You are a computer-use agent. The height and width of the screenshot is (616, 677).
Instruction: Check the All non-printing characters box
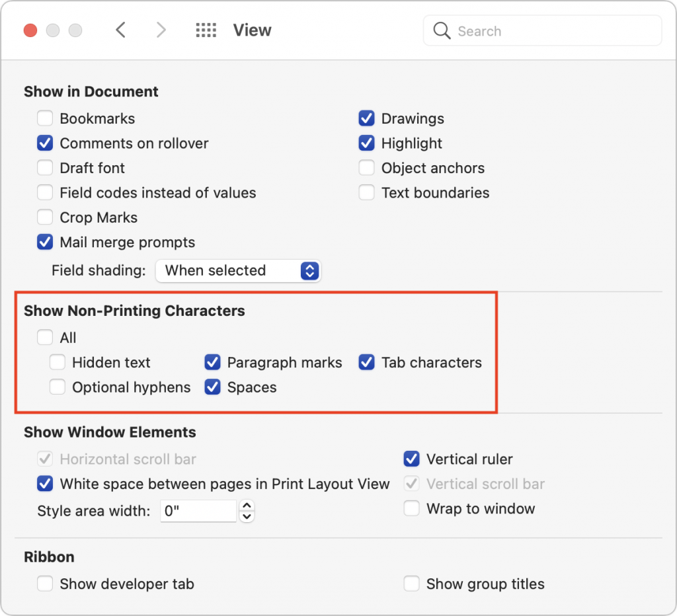click(45, 338)
